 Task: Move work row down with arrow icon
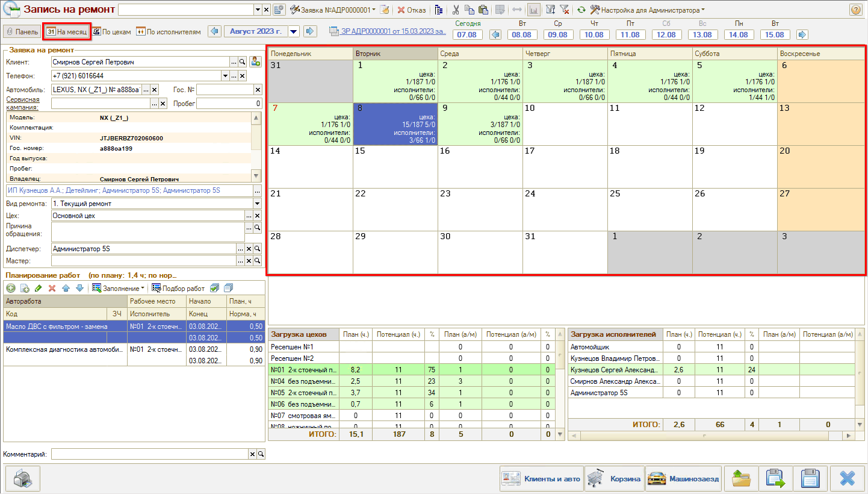click(x=79, y=289)
